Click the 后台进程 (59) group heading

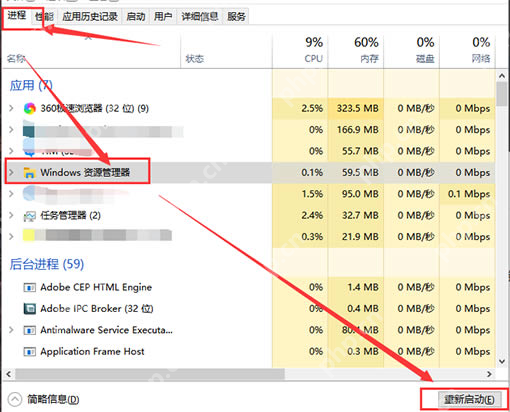point(47,264)
